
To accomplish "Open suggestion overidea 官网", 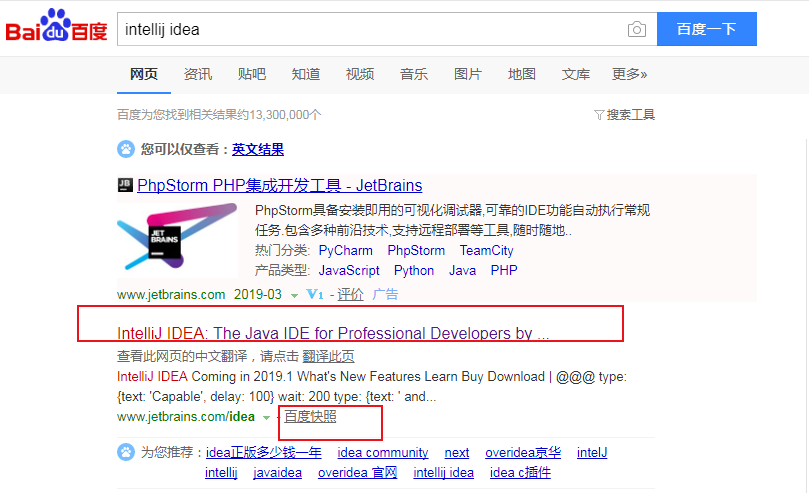I will tap(358, 473).
